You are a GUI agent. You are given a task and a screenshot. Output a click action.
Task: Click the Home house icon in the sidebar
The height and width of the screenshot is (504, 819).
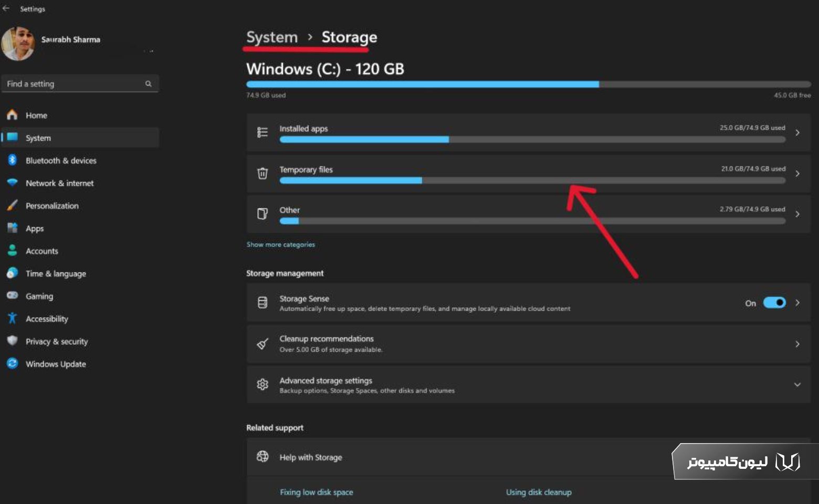(x=13, y=115)
